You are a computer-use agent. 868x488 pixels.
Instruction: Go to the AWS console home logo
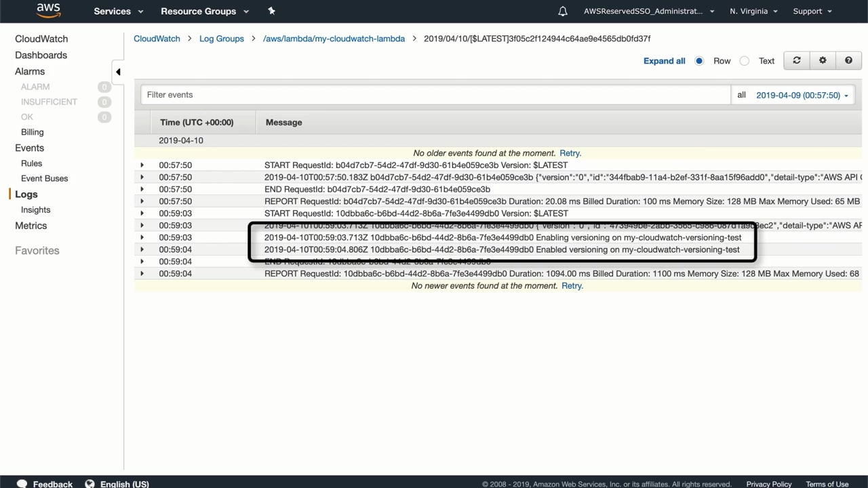(x=48, y=11)
